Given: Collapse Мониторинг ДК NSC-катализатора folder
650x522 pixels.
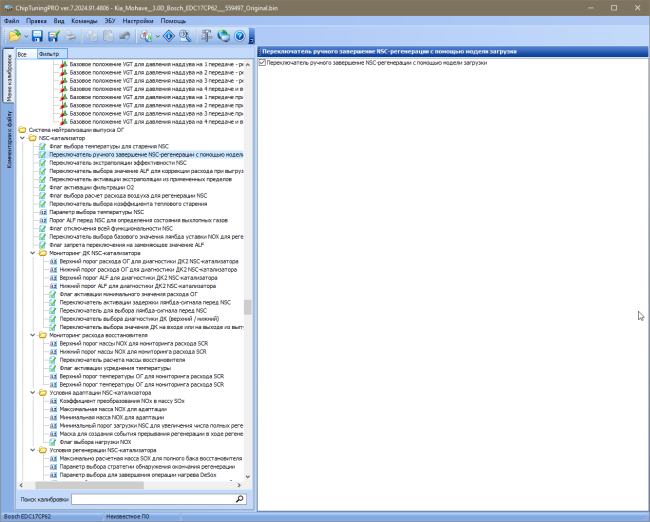Looking at the screenshot, I should (33, 253).
